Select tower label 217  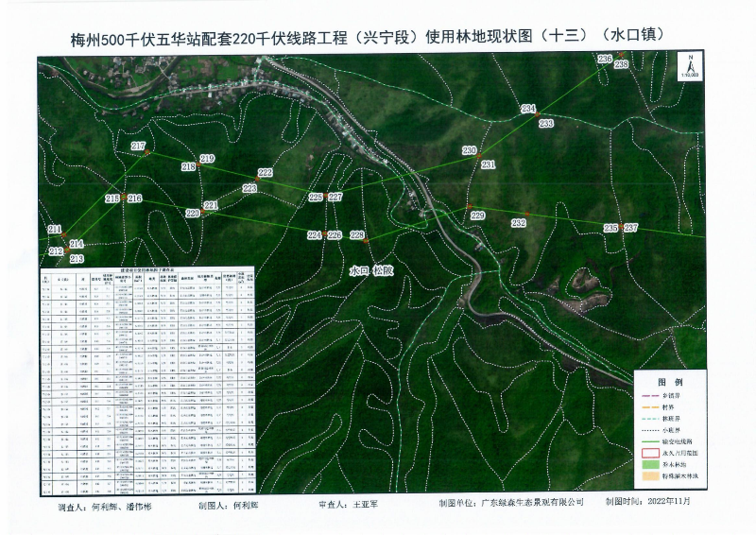(138, 146)
